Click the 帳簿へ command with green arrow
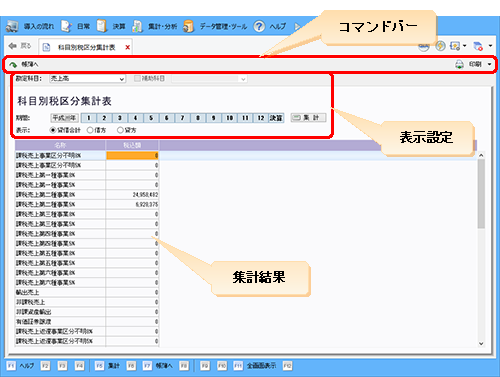Image resolution: width=500 pixels, height=377 pixels. pos(24,64)
